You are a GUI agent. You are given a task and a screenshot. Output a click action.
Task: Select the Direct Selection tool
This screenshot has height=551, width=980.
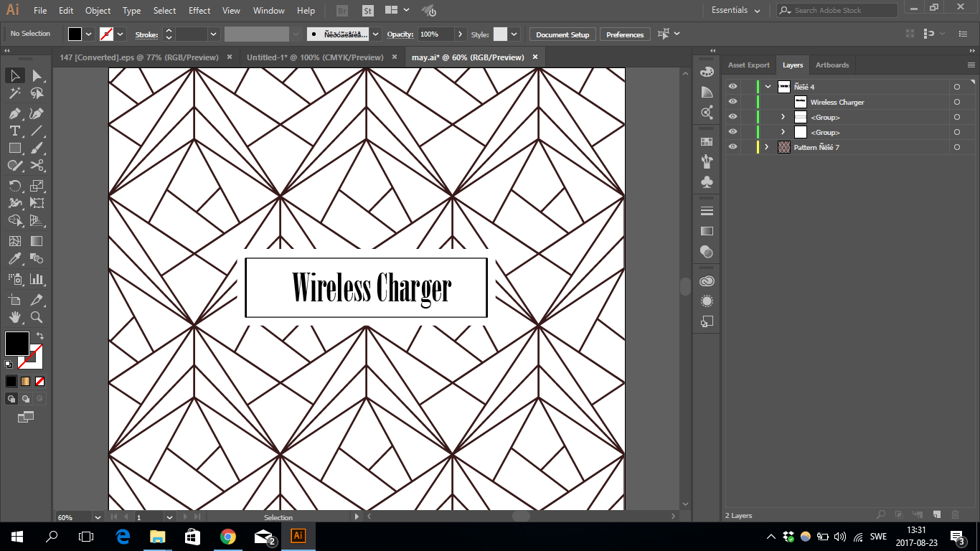point(37,75)
